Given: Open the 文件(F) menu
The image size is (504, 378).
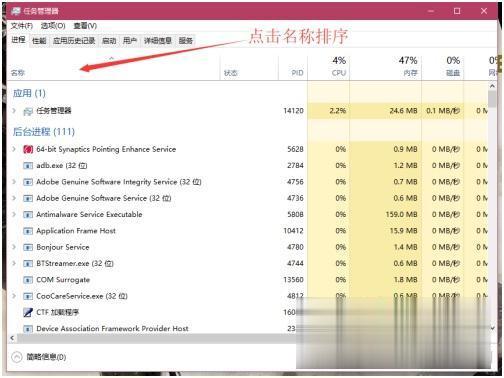Looking at the screenshot, I should 22,26.
